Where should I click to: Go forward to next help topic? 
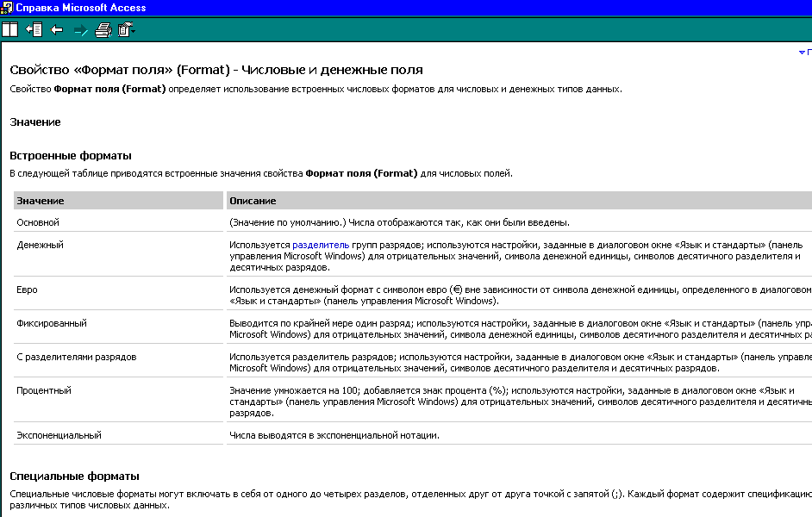coord(81,30)
